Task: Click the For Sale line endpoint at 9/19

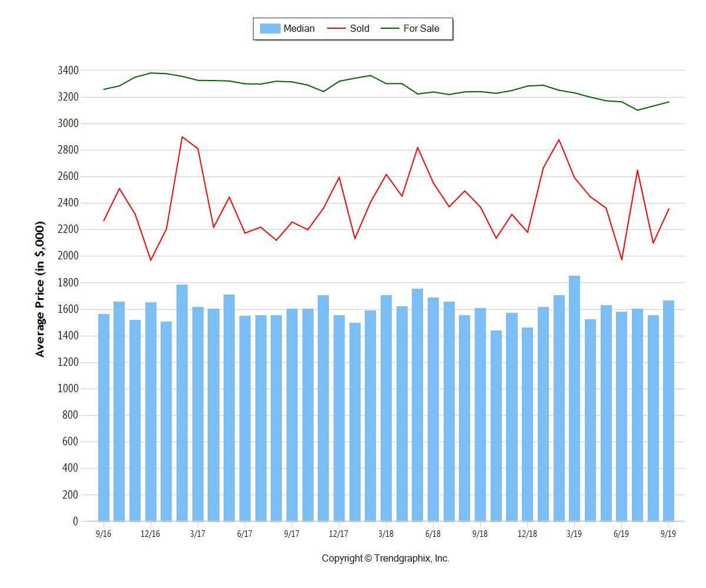Action: click(668, 102)
